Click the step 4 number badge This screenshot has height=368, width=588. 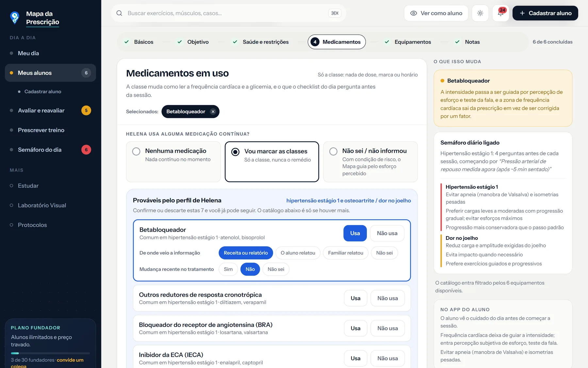click(315, 42)
